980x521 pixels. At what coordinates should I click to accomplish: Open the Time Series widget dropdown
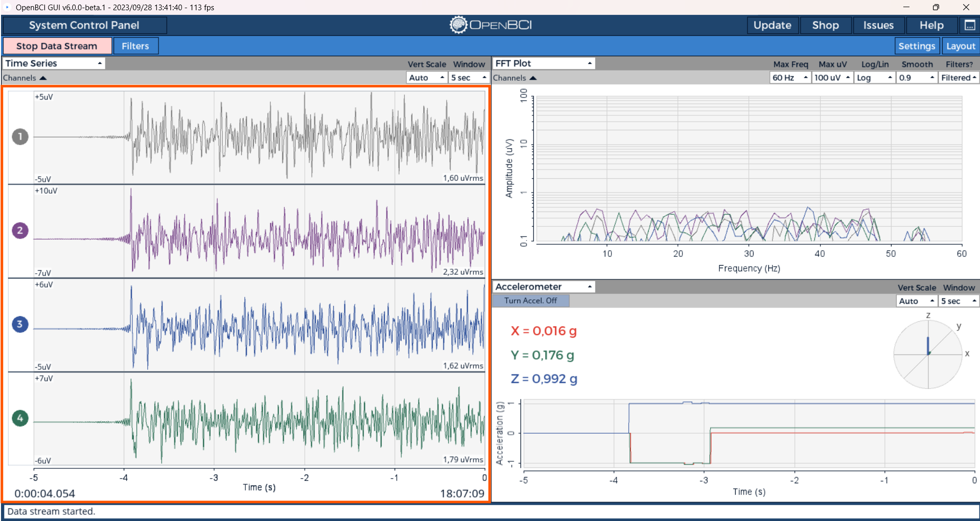(x=54, y=63)
